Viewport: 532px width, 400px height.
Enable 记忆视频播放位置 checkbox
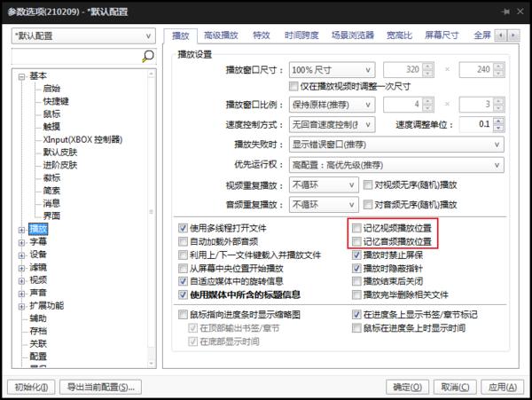[x=357, y=228]
